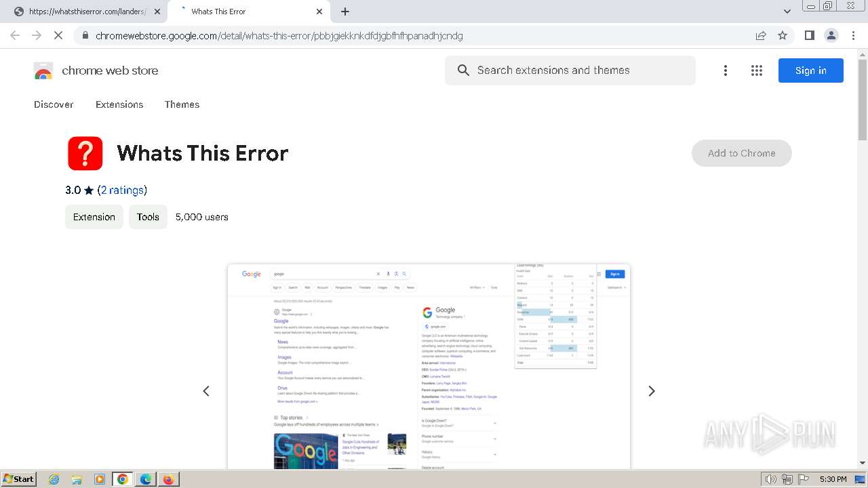Open media player from taskbar

pyautogui.click(x=100, y=479)
